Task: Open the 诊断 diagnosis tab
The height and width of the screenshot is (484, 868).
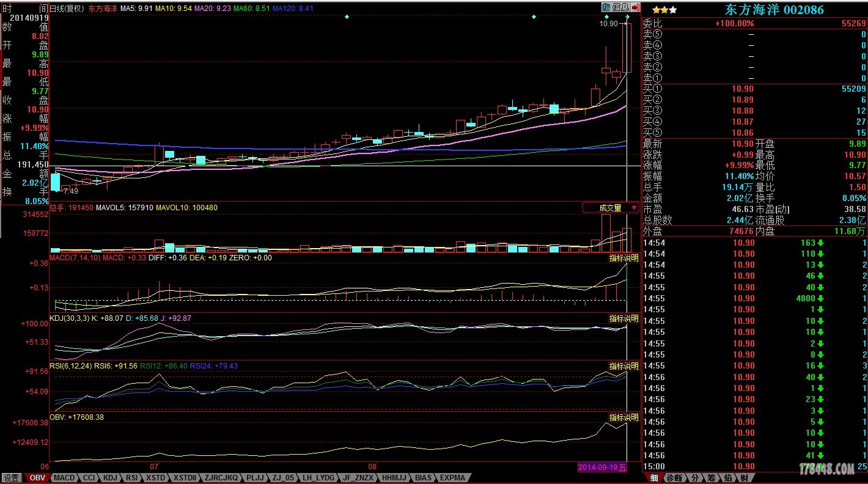Action: coord(674,478)
